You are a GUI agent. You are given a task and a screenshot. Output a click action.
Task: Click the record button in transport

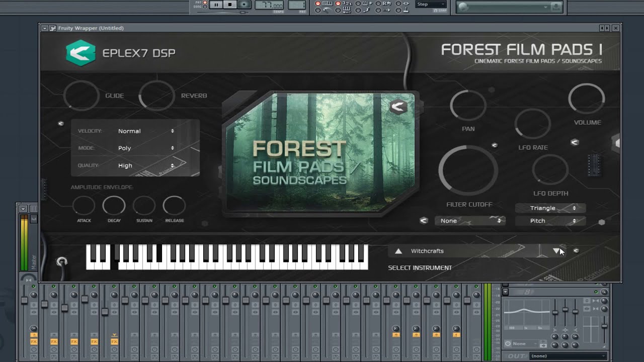(244, 5)
